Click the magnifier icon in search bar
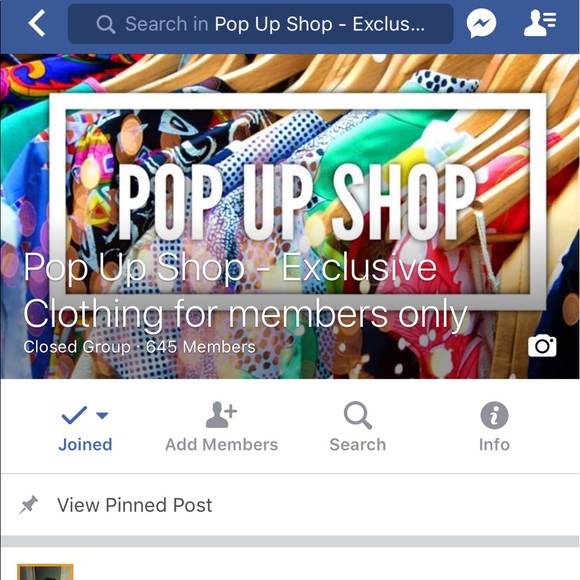Viewport: 580px width, 580px height. [106, 24]
